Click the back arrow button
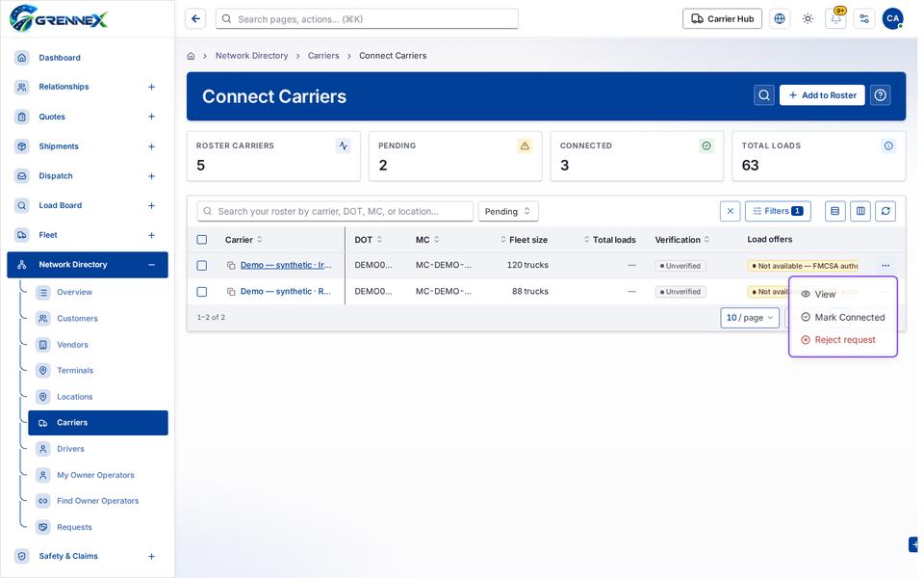Image resolution: width=924 pixels, height=578 pixels. click(x=195, y=19)
